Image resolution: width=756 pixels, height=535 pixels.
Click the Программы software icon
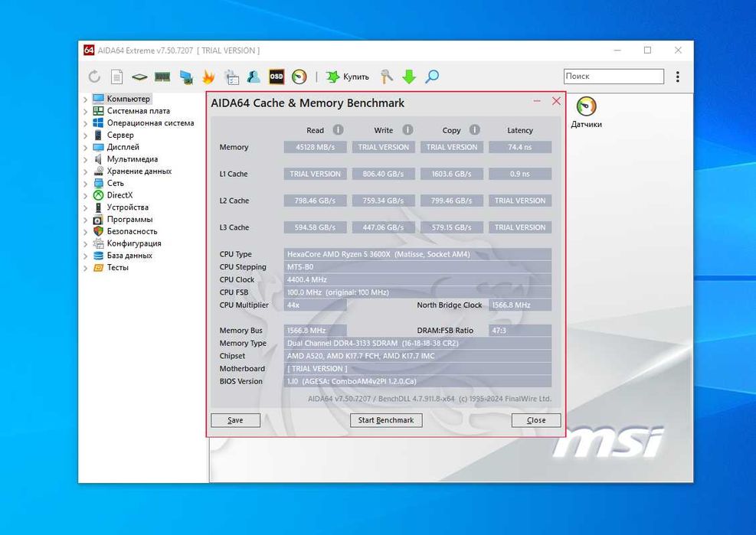click(98, 220)
